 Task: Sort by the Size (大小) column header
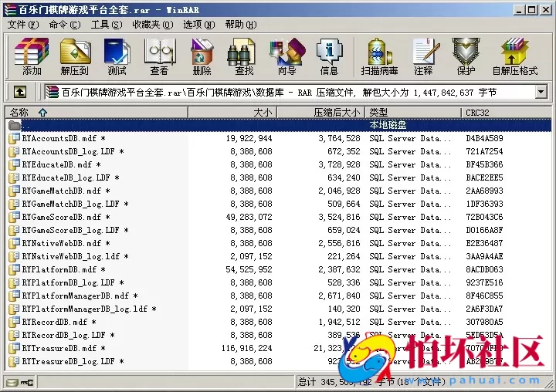[232, 113]
